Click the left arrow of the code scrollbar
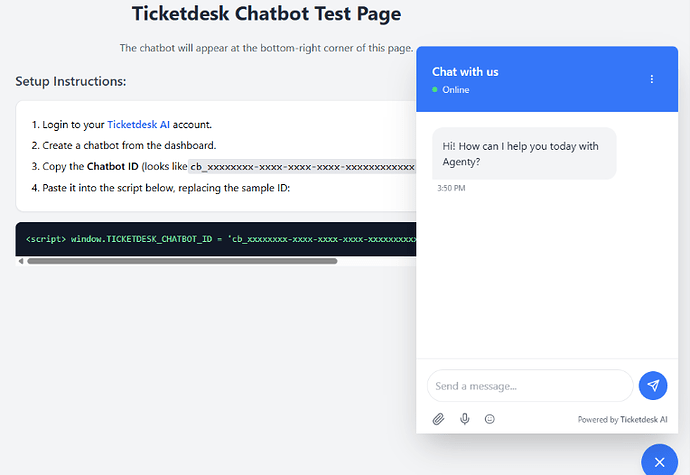The width and height of the screenshot is (690, 475). point(20,261)
